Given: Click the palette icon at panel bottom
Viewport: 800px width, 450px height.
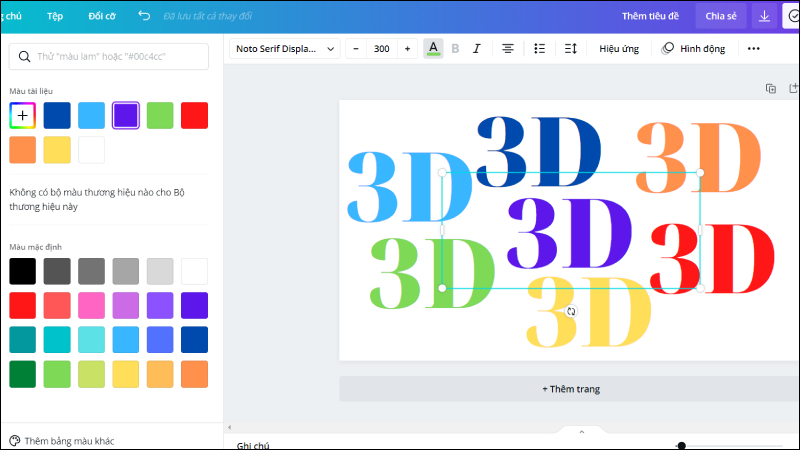Looking at the screenshot, I should (15, 441).
